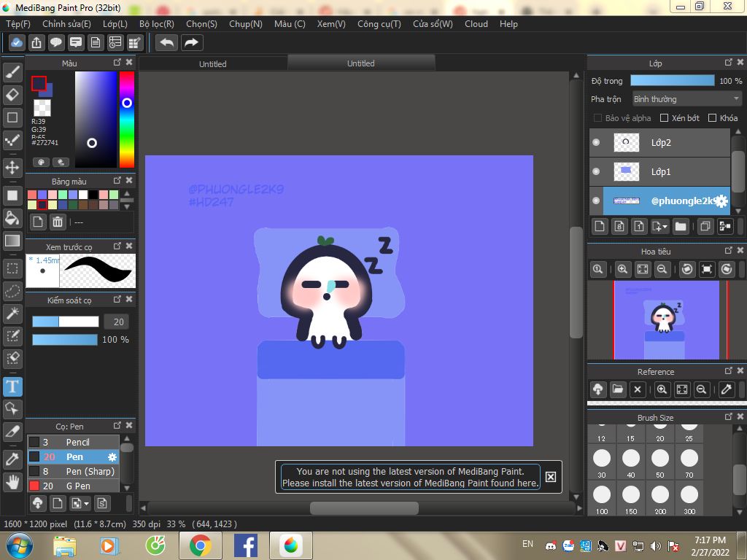Undock the Lớp layer panel
The image size is (747, 560).
tap(729, 63)
